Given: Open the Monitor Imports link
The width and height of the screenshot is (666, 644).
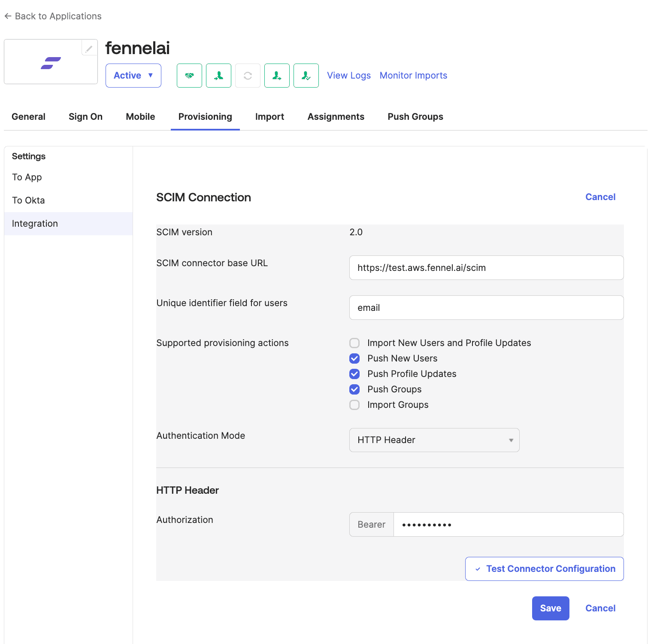Looking at the screenshot, I should coord(413,76).
